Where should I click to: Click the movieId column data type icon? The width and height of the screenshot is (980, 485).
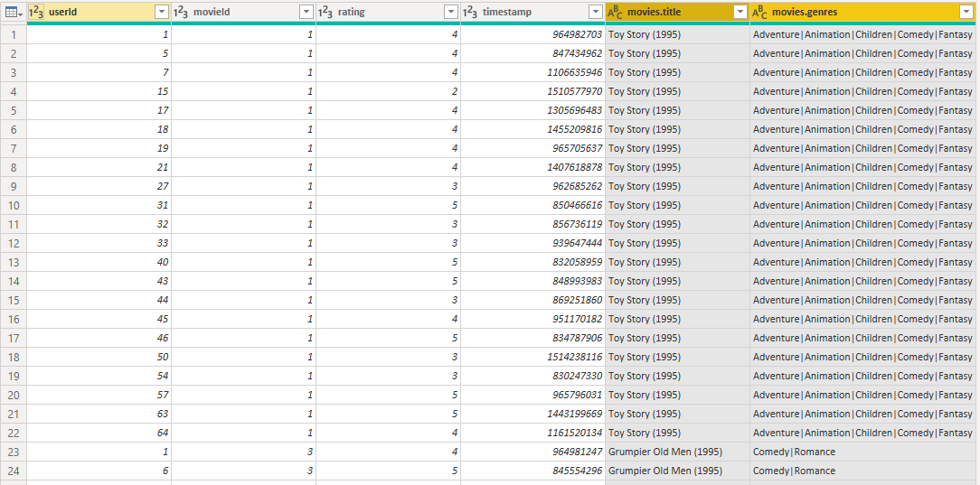click(x=181, y=12)
